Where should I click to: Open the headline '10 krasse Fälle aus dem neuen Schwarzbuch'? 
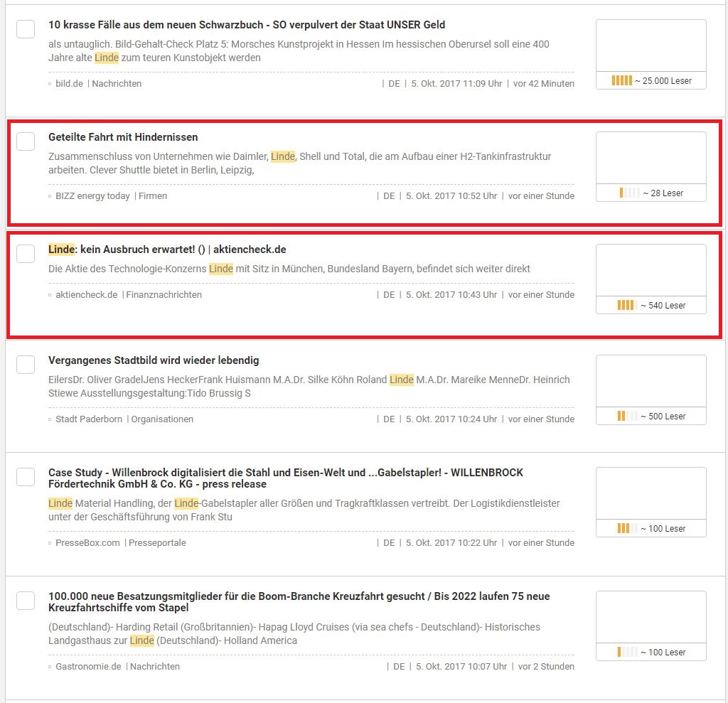247,25
